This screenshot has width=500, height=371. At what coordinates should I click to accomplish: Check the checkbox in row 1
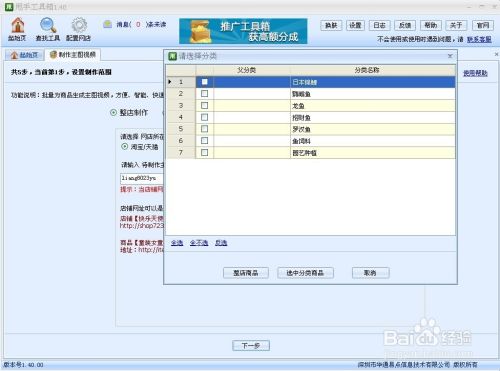click(x=204, y=82)
